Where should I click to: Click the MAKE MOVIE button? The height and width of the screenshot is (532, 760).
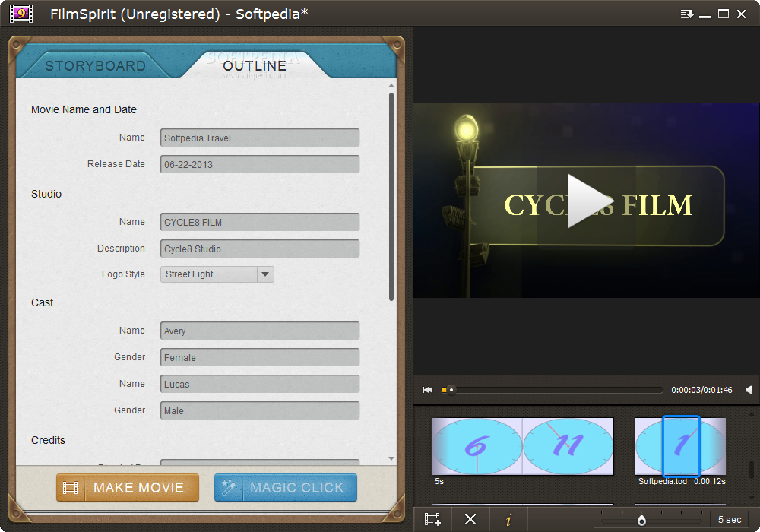click(128, 487)
